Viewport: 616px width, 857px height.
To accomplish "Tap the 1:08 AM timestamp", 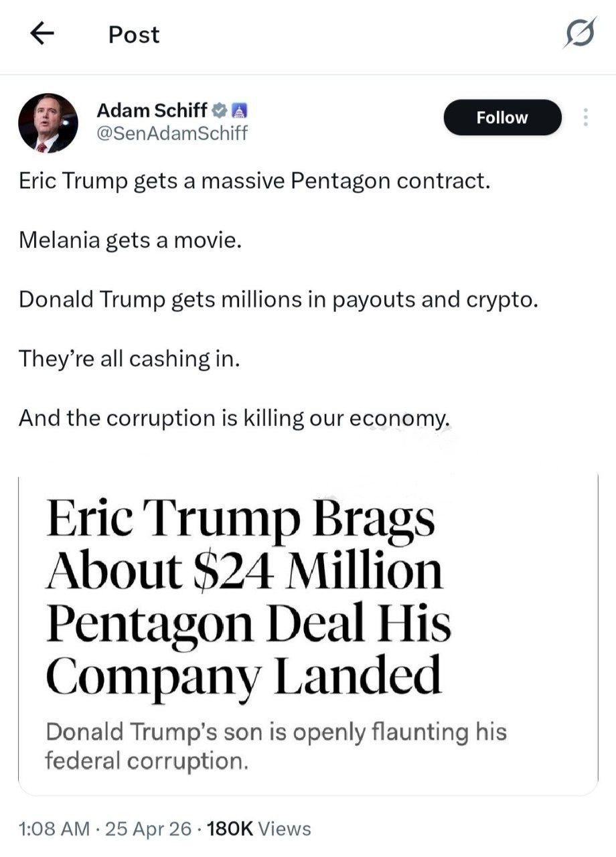I will tap(54, 829).
